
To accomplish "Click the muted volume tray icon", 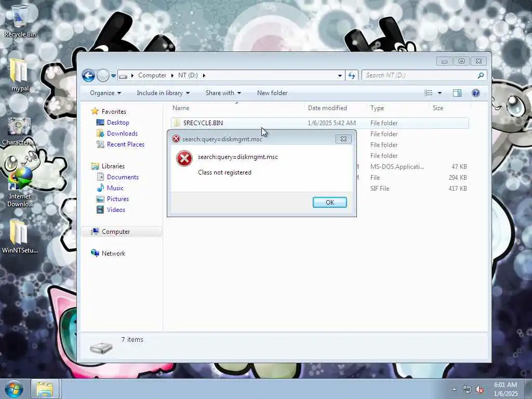I will coord(480,390).
